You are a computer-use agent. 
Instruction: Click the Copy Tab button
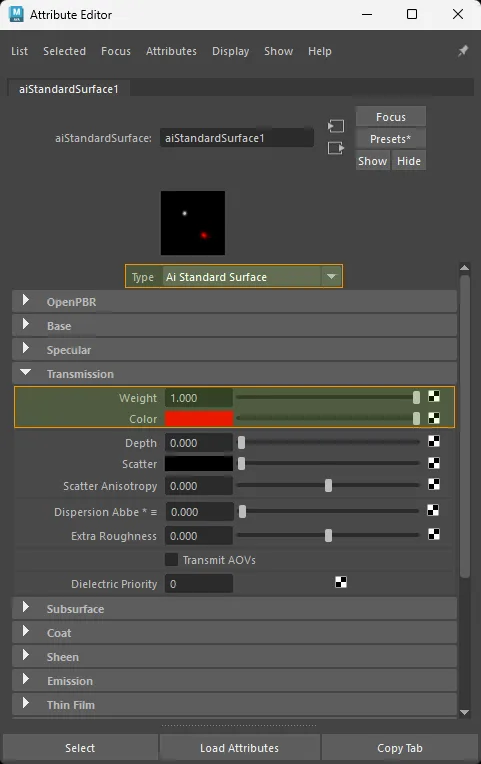400,748
